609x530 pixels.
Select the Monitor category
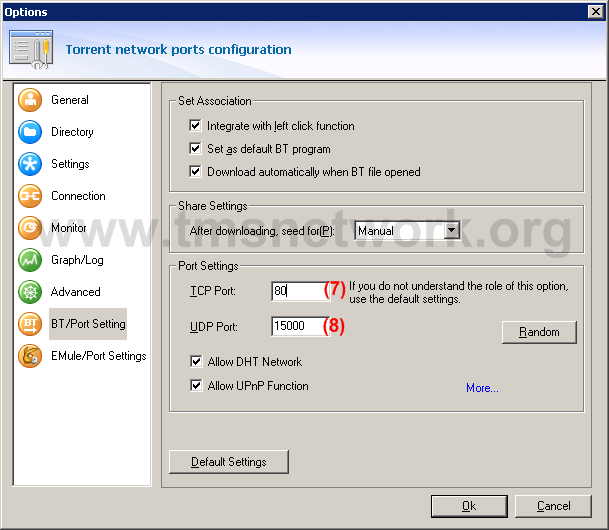(x=69, y=228)
